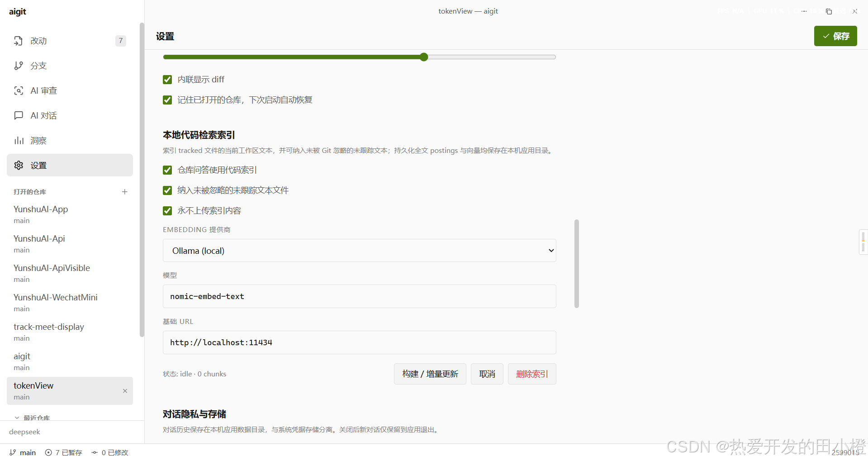
Task: Click the red 删除索引 button
Action: coord(532,374)
